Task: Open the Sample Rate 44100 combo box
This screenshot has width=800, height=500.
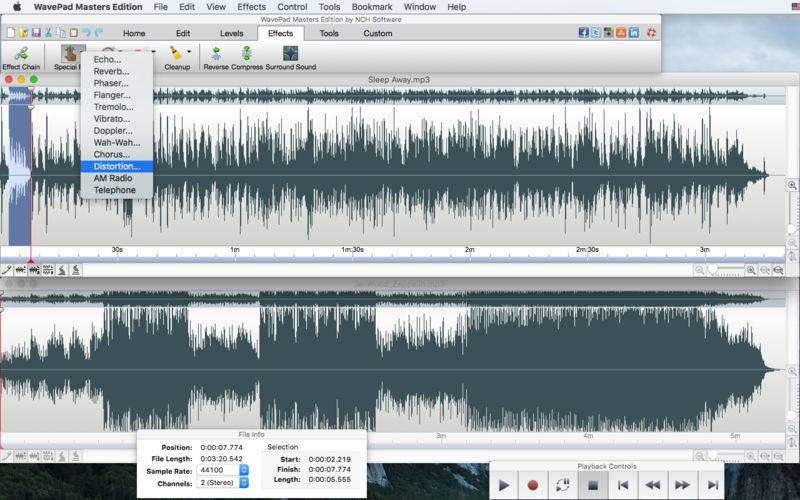Action: pos(223,470)
